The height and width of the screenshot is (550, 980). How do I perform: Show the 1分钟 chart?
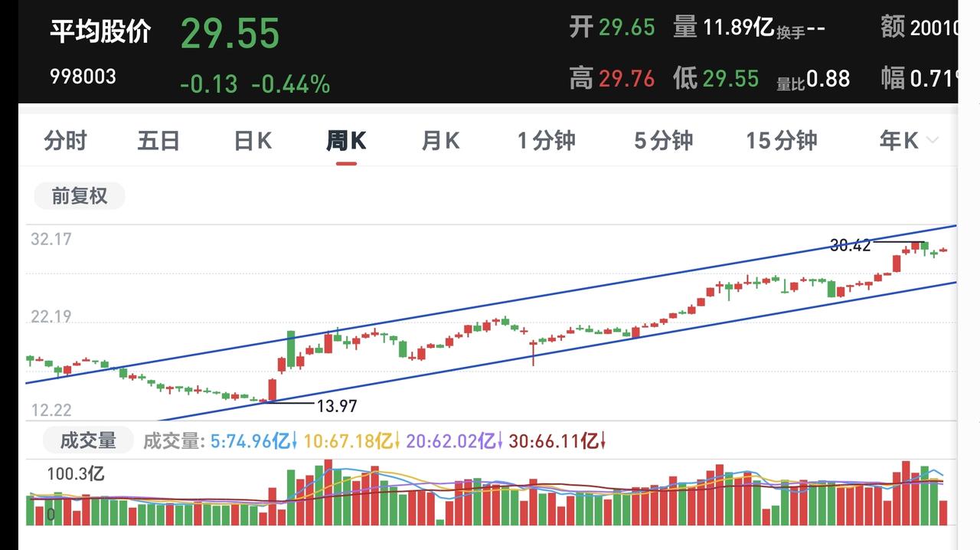pos(546,141)
